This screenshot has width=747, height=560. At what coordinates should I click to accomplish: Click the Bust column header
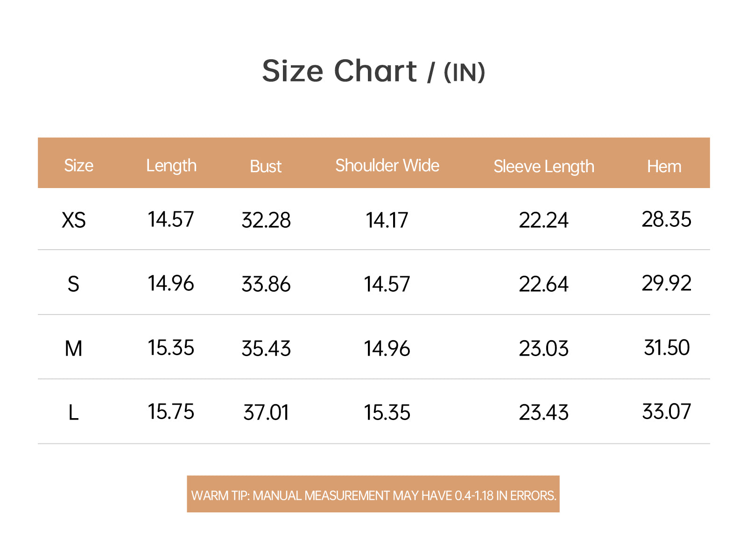(266, 167)
